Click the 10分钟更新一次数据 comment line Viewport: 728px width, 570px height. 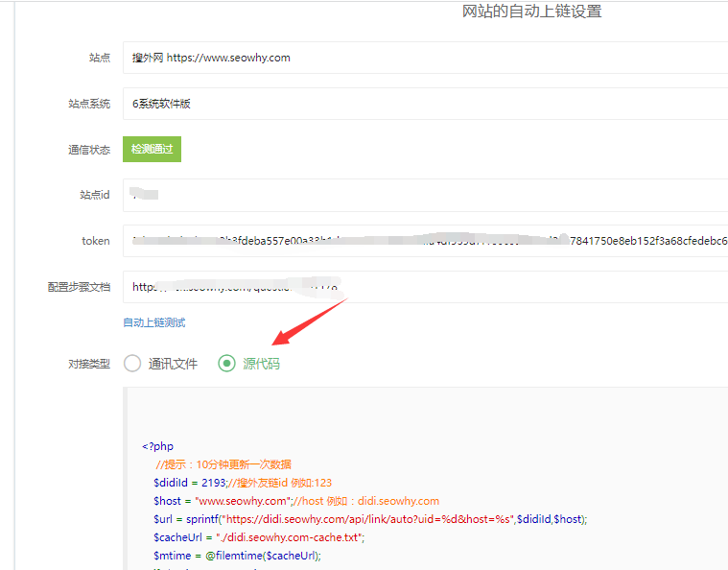[223, 464]
